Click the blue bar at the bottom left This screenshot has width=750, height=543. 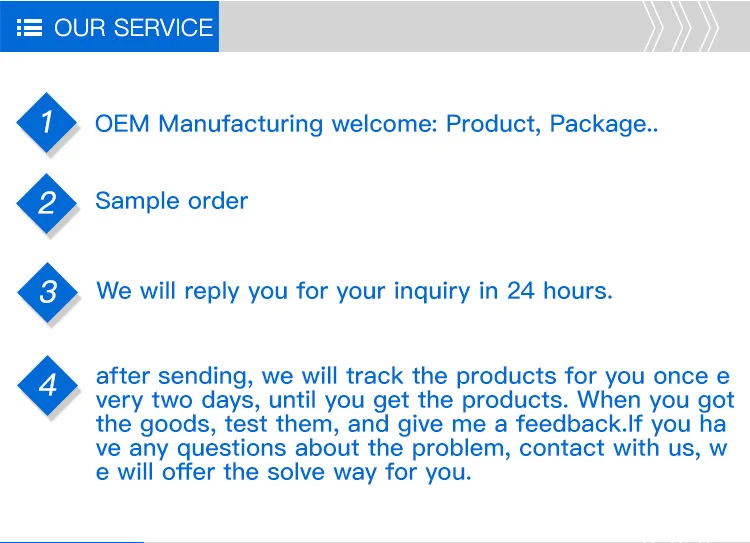click(x=72, y=540)
